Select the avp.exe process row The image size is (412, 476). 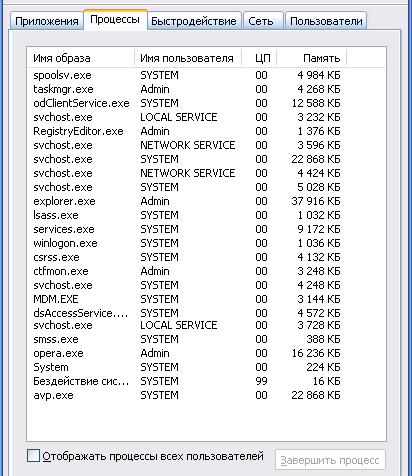coord(187,395)
